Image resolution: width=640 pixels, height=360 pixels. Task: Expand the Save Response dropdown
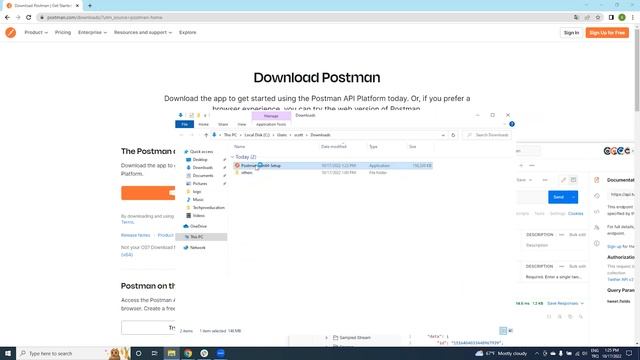pyautogui.click(x=565, y=303)
